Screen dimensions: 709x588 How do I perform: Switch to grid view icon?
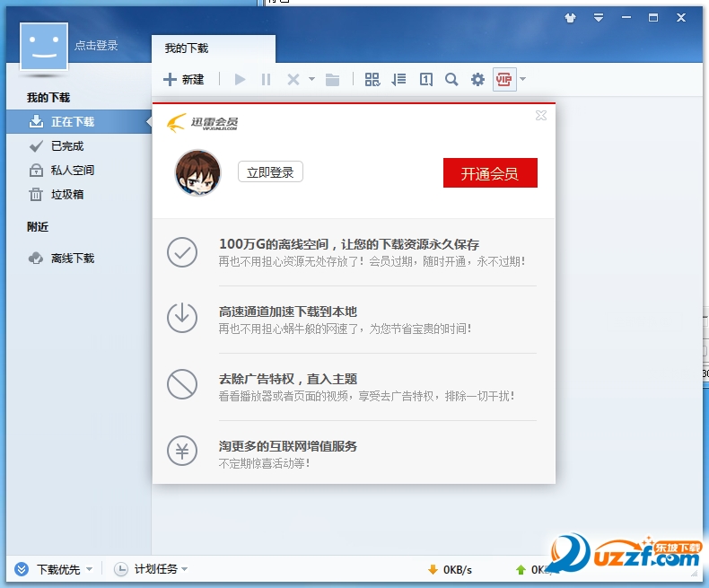coord(372,80)
